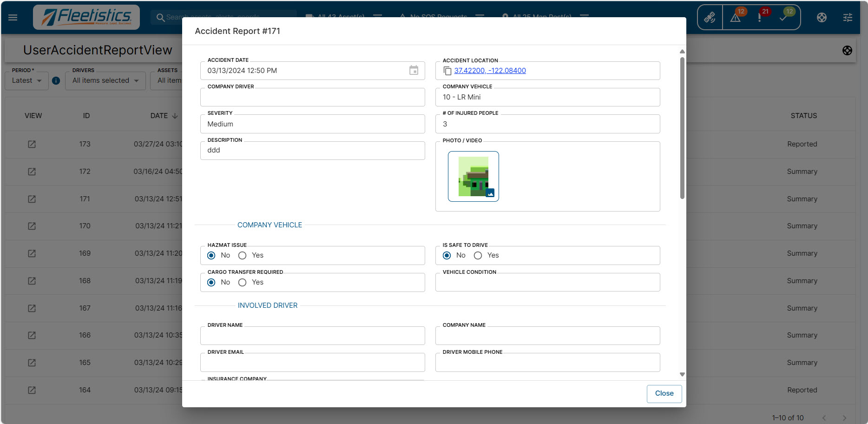The height and width of the screenshot is (424, 868).
Task: Click the Company Driver field
Action: click(312, 97)
